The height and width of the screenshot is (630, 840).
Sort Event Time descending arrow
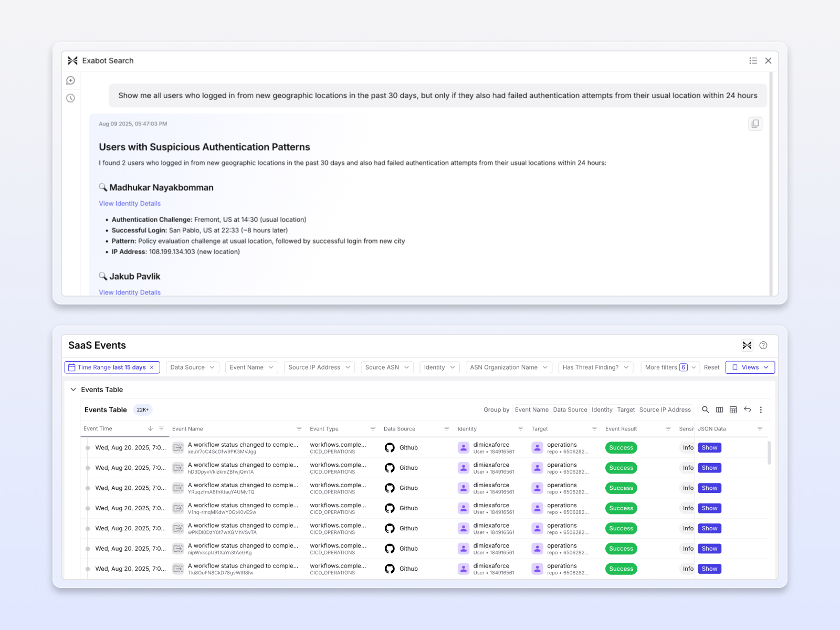150,428
